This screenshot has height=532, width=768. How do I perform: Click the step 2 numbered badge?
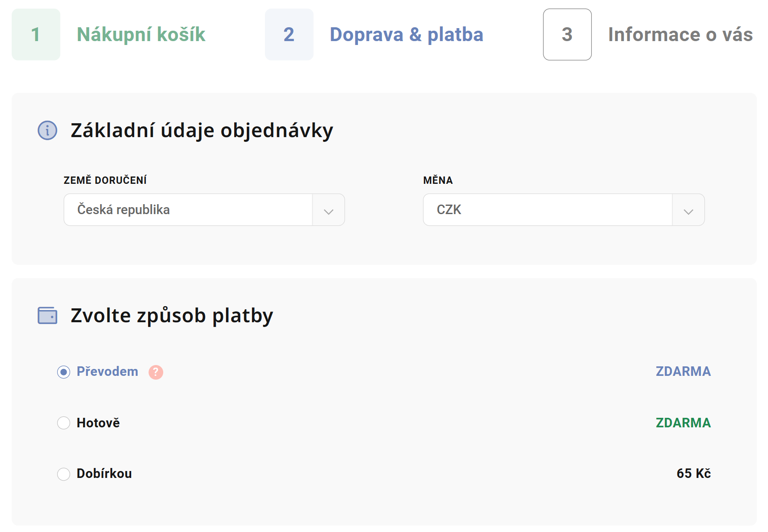(289, 34)
